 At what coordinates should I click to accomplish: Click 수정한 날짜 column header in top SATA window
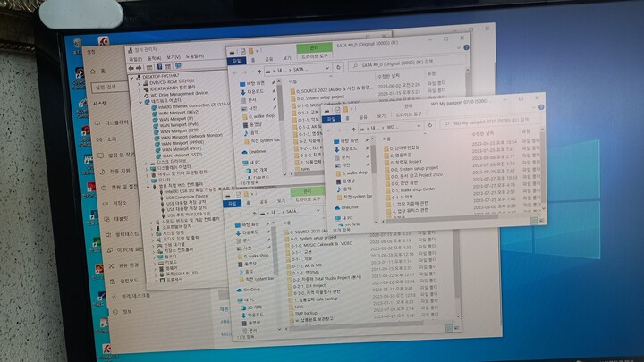coord(387,76)
